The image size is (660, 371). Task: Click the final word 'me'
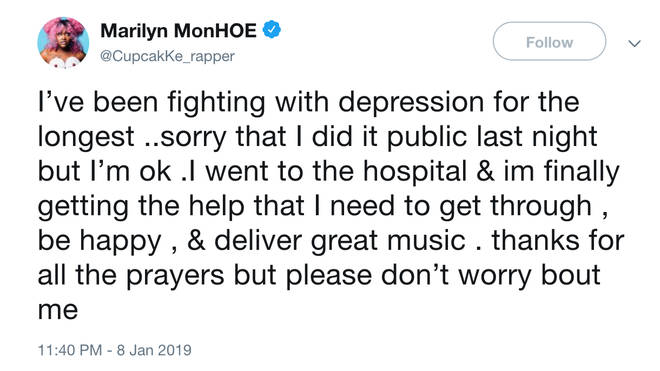coord(58,311)
